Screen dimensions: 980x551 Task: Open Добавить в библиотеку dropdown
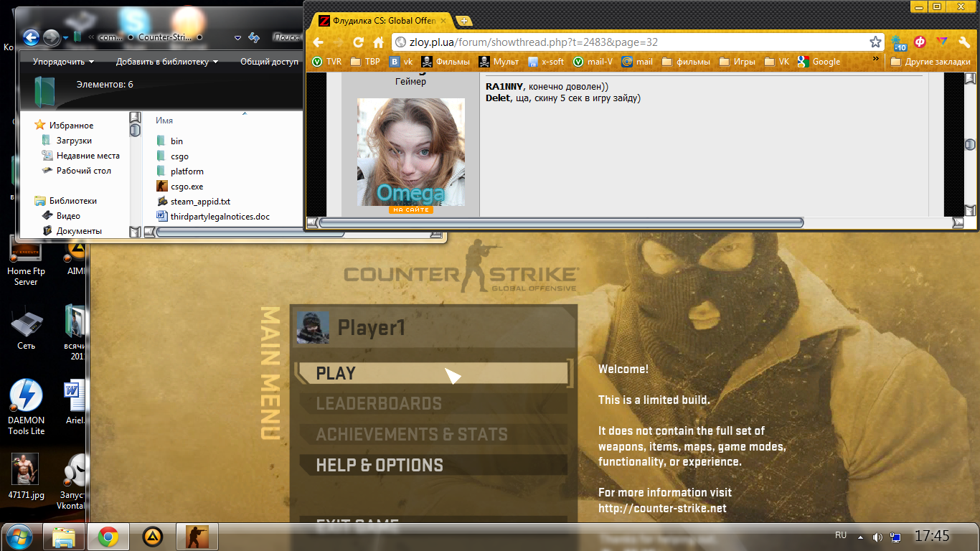(x=167, y=62)
